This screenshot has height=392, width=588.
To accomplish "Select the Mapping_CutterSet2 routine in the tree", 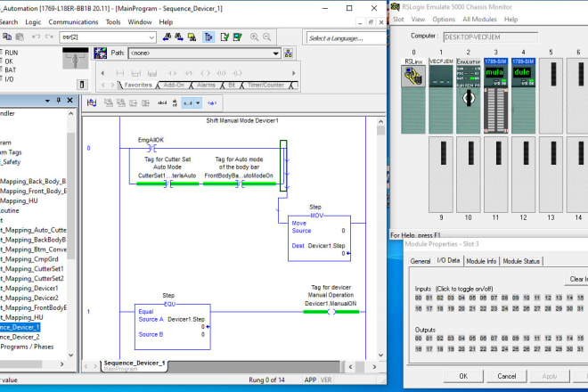I will pos(33,278).
